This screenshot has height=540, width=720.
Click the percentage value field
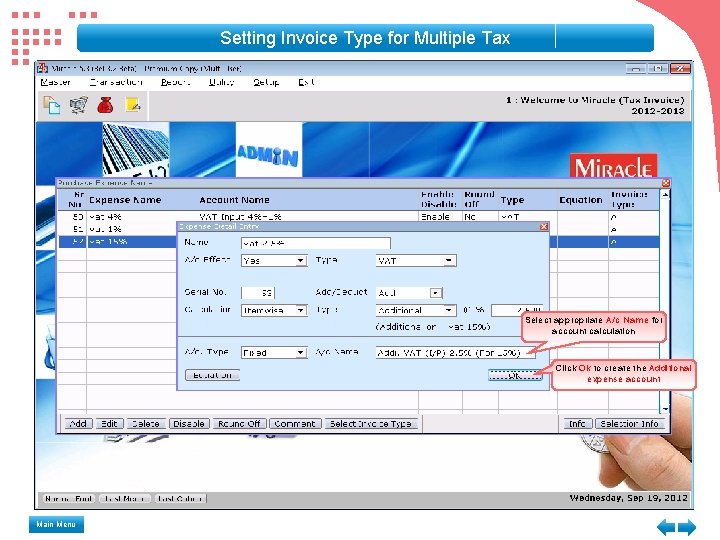point(517,310)
